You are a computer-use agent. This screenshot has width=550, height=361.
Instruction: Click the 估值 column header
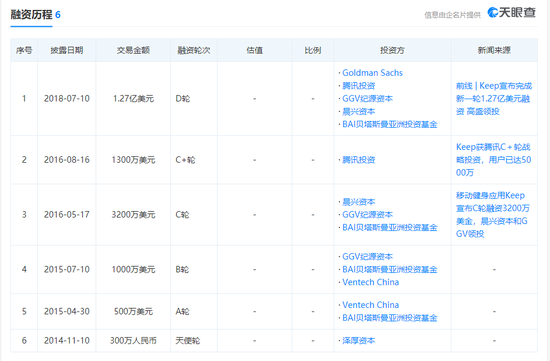tap(255, 50)
